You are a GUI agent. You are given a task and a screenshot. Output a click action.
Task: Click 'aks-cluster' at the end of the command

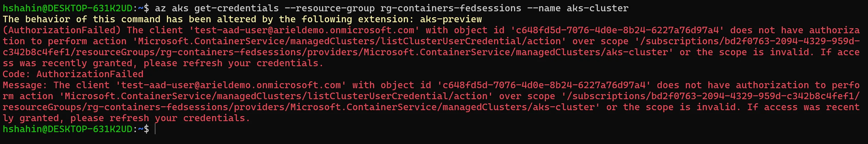pos(598,8)
